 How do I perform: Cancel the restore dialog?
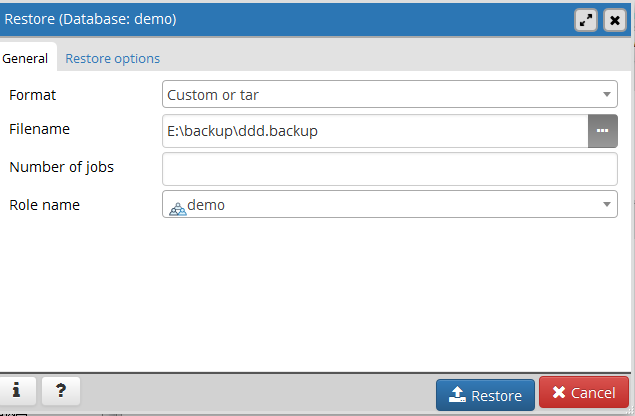[x=584, y=393]
